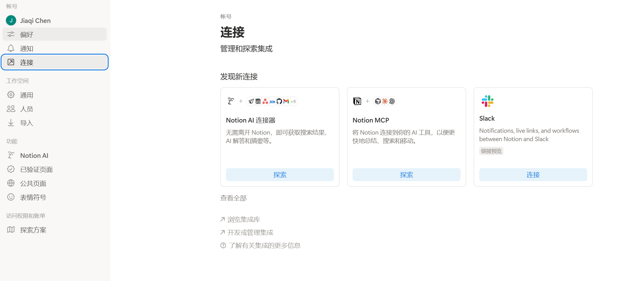Image resolution: width=644 pixels, height=281 pixels.
Task: Click 了解有关集成的更多信息 help link
Action: click(x=264, y=246)
